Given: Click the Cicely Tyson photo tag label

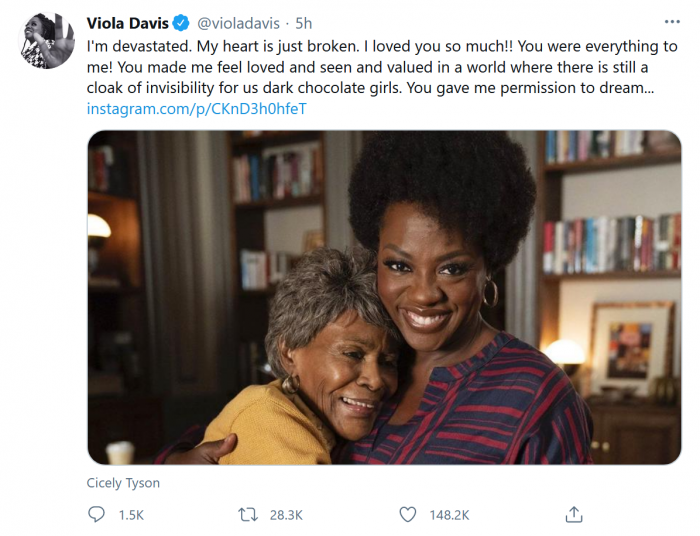Looking at the screenshot, I should 123,483.
